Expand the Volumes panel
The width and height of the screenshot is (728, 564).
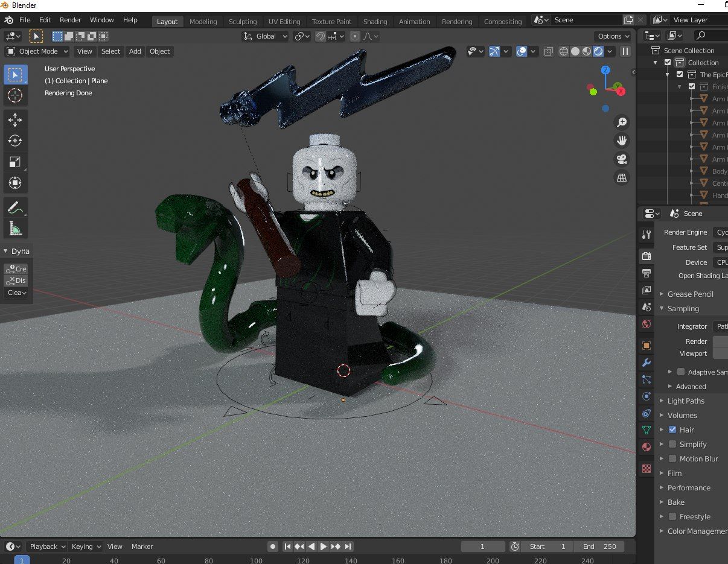[682, 415]
